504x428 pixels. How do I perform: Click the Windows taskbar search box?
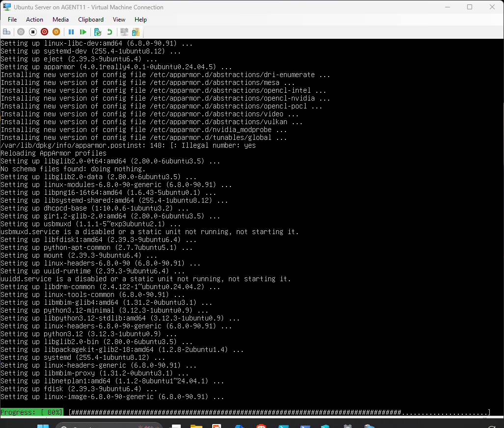coord(108,426)
